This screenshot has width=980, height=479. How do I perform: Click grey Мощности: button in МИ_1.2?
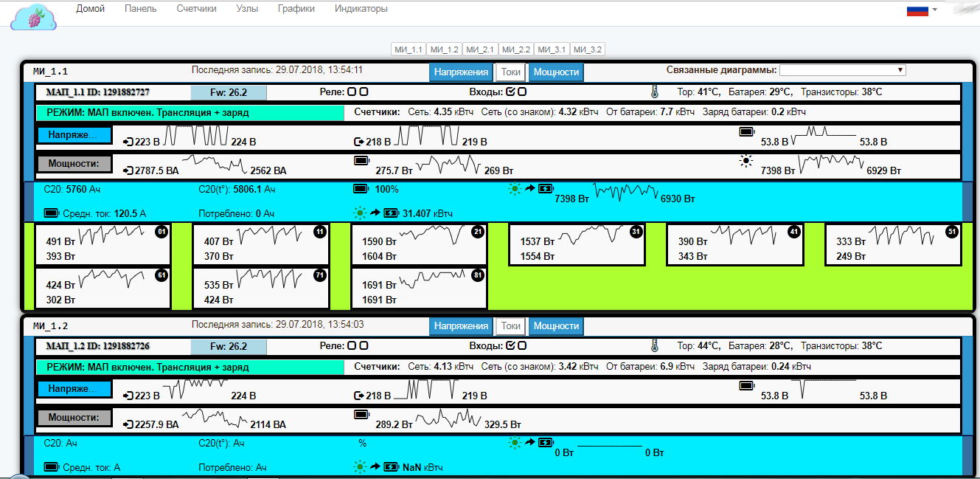74,417
